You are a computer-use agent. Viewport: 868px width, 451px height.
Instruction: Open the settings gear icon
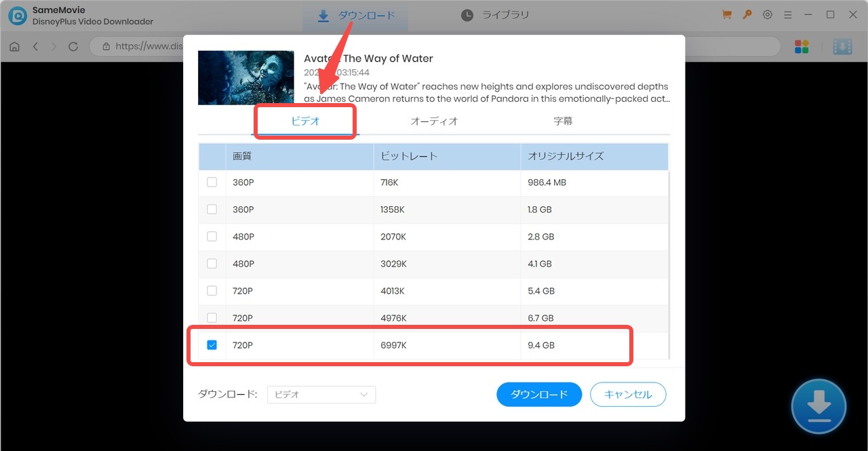[x=767, y=14]
